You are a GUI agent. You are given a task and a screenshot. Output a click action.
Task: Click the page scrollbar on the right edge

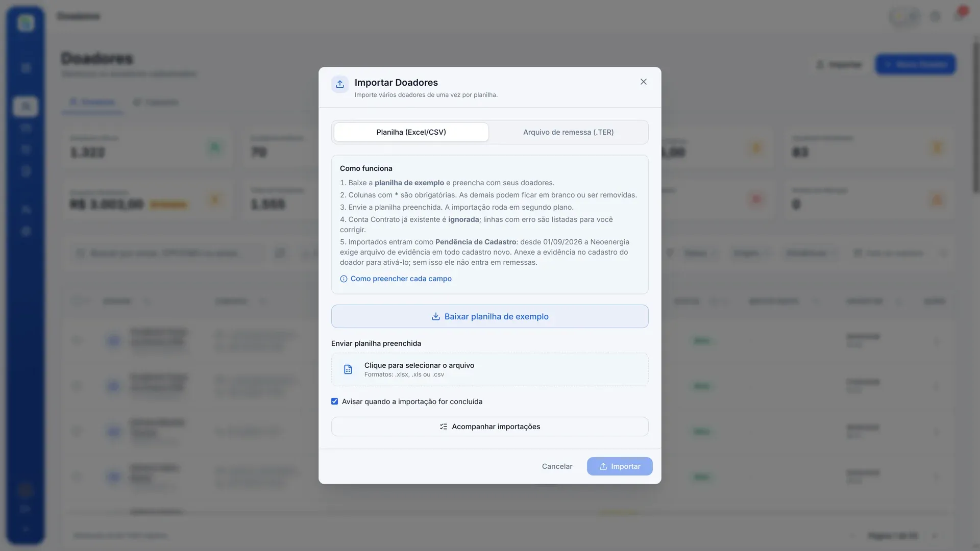pyautogui.click(x=976, y=117)
